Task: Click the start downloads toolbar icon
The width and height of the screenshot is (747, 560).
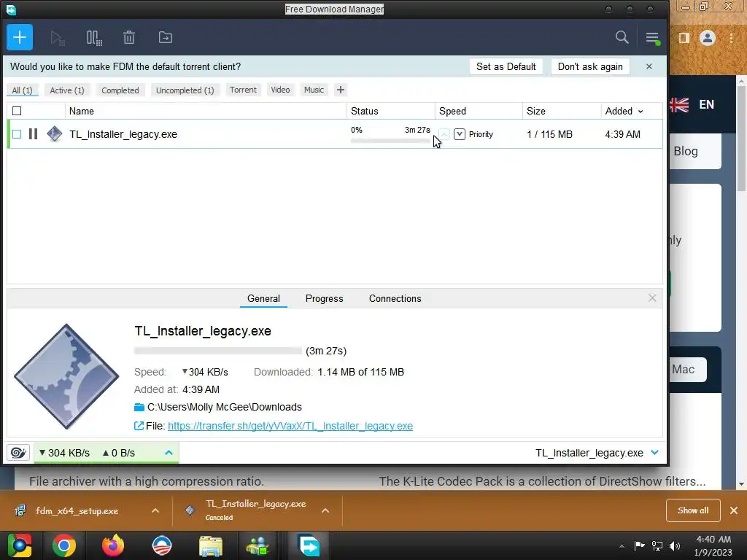Action: point(58,38)
